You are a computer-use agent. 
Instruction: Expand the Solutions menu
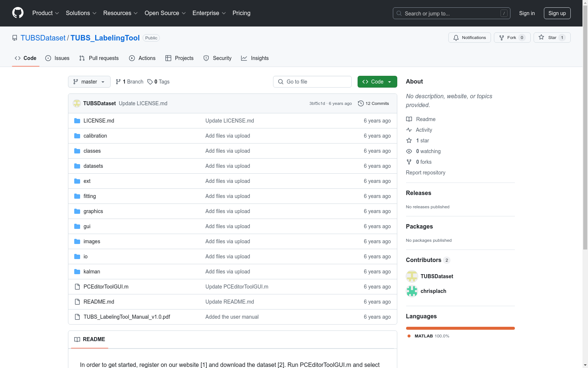click(81, 13)
